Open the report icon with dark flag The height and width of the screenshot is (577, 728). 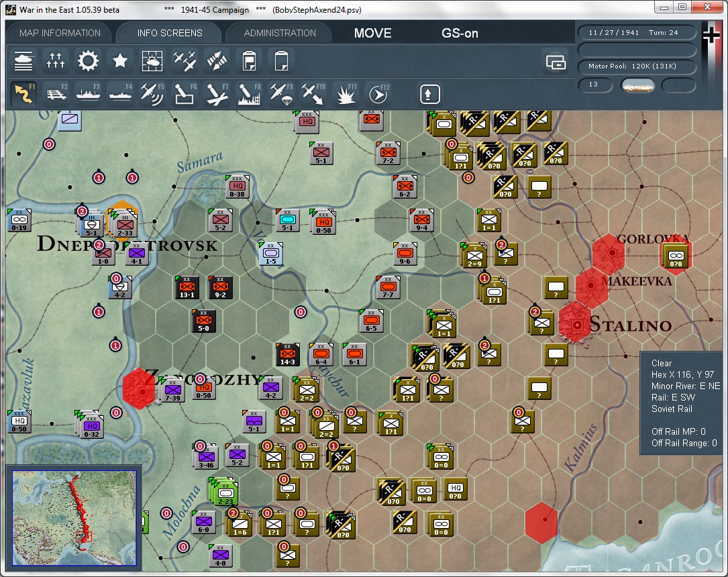click(250, 61)
